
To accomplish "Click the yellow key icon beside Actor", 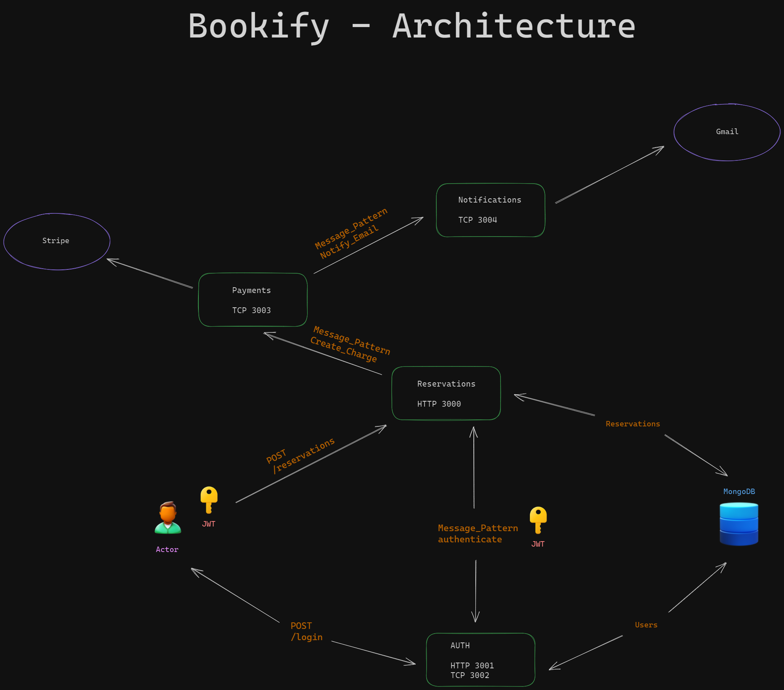I will click(x=209, y=499).
